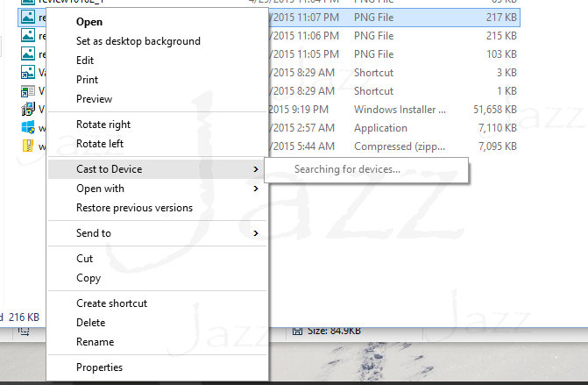
Task: Select Restore previous versions
Action: [134, 208]
